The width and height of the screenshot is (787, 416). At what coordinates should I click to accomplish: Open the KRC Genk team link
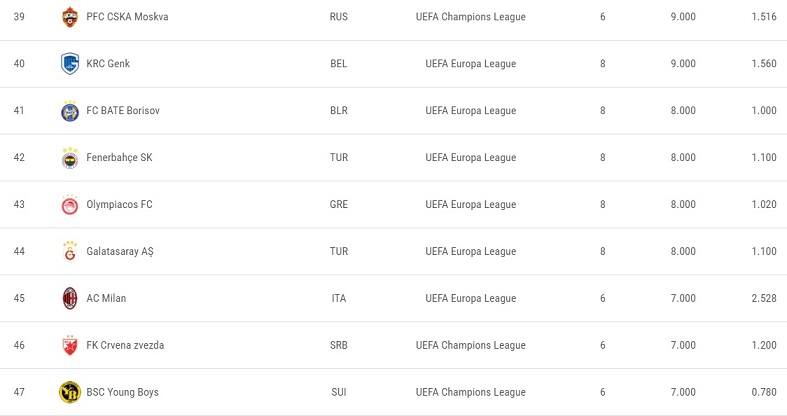(x=108, y=64)
